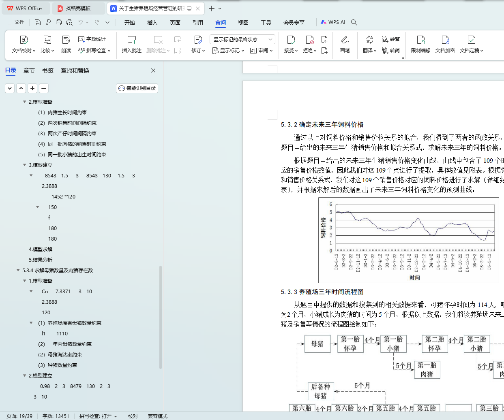This screenshot has height=420, width=504.
Task: Switch to the 找稻壳模板 window tab
Action: click(x=79, y=8)
